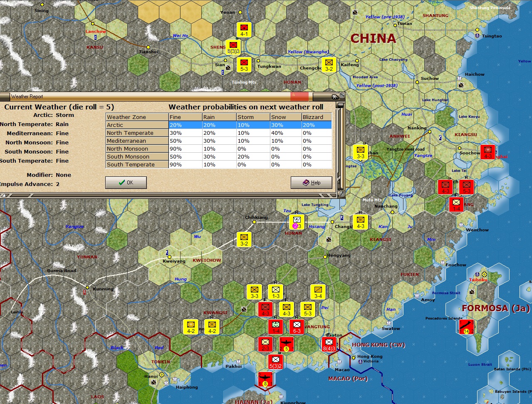Select yellow 5-3 counter beside Tungkwan
The width and height of the screenshot is (532, 404).
pos(244,65)
